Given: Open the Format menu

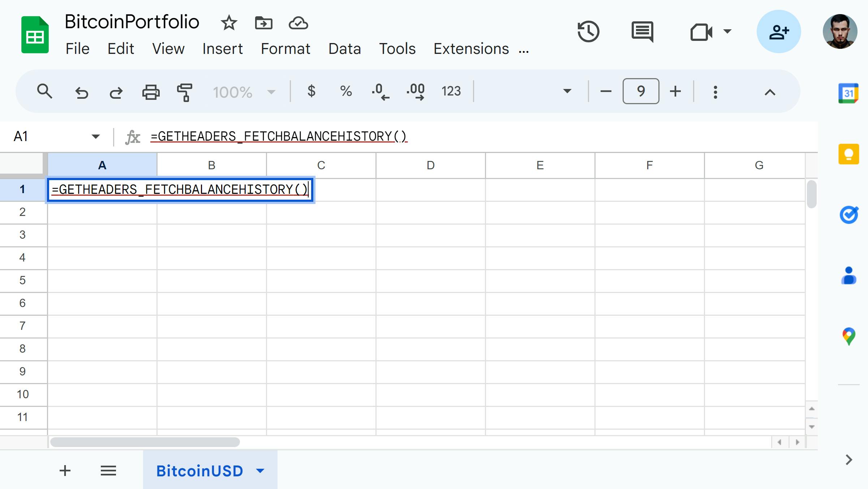Looking at the screenshot, I should coord(285,48).
